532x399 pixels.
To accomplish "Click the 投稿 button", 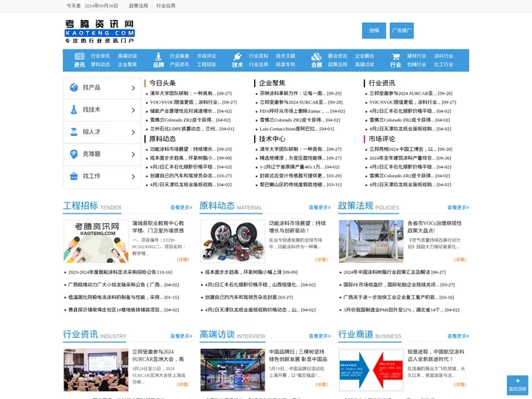I will (374, 30).
